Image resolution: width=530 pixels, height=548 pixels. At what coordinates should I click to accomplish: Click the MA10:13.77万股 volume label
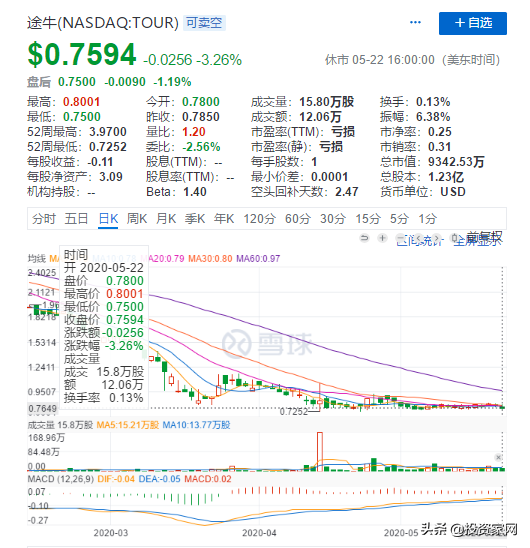(196, 425)
